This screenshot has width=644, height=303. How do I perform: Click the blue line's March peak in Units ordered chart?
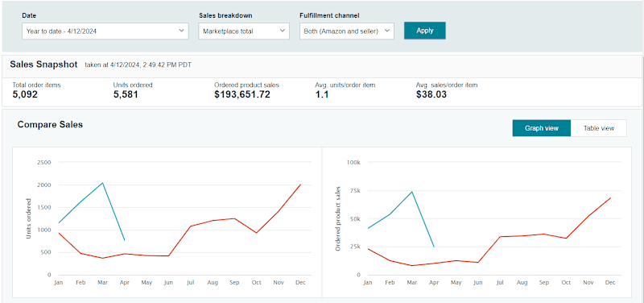102,183
